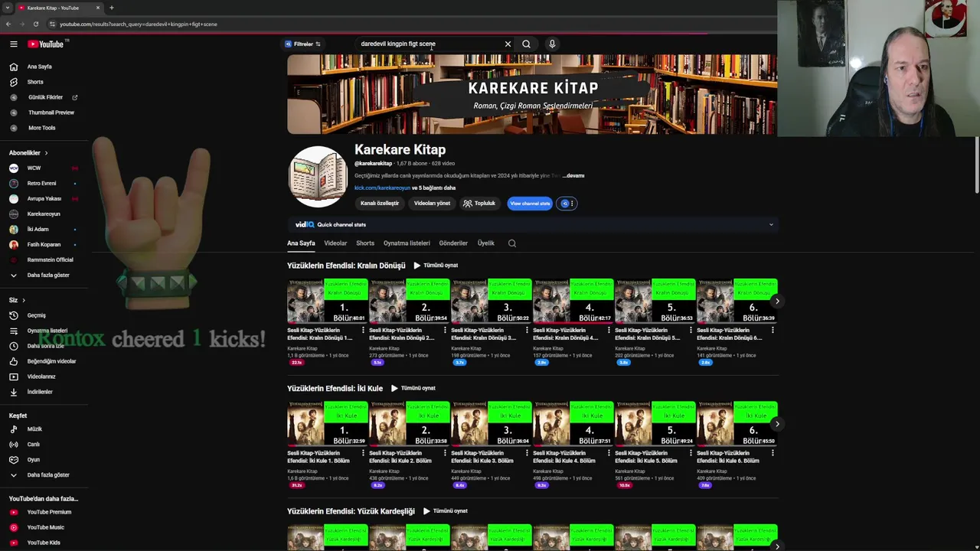Open YouTube Kids link
This screenshot has width=980, height=551.
44,543
